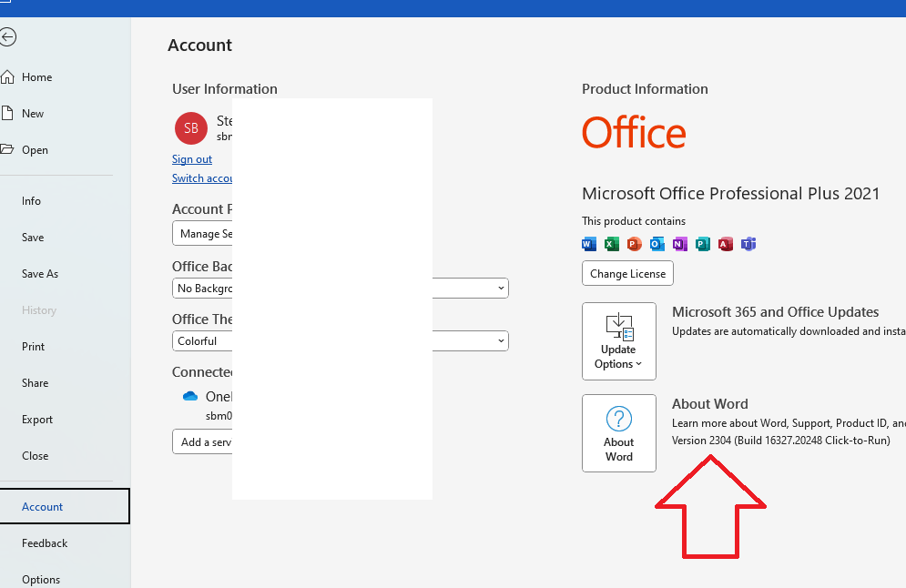The image size is (906, 588).
Task: Click the Excel product icon
Action: [611, 244]
